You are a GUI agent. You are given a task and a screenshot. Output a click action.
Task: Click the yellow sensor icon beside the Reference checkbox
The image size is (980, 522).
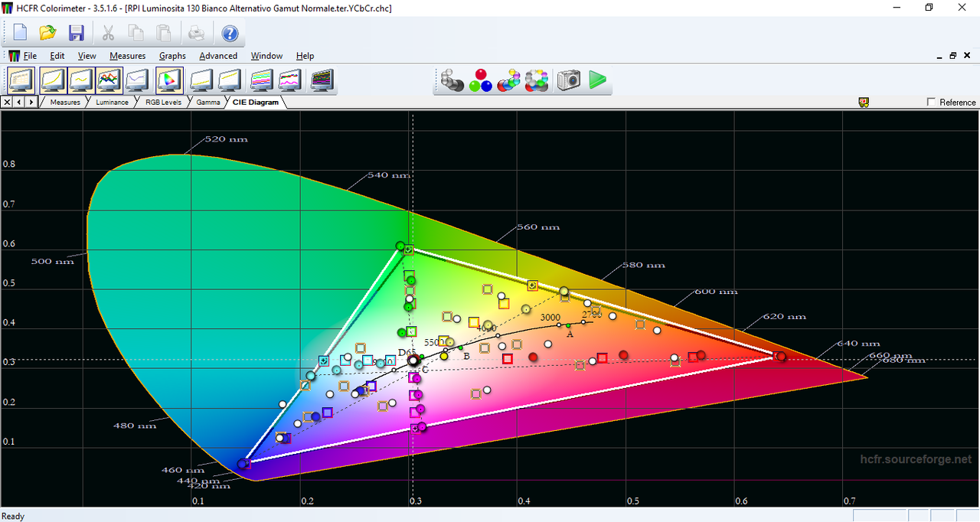pos(864,102)
